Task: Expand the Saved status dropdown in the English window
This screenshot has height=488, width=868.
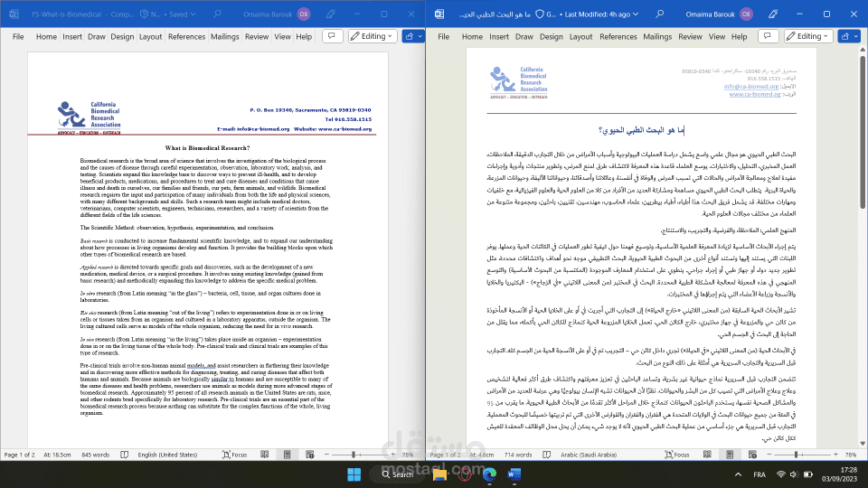Action: (x=183, y=14)
